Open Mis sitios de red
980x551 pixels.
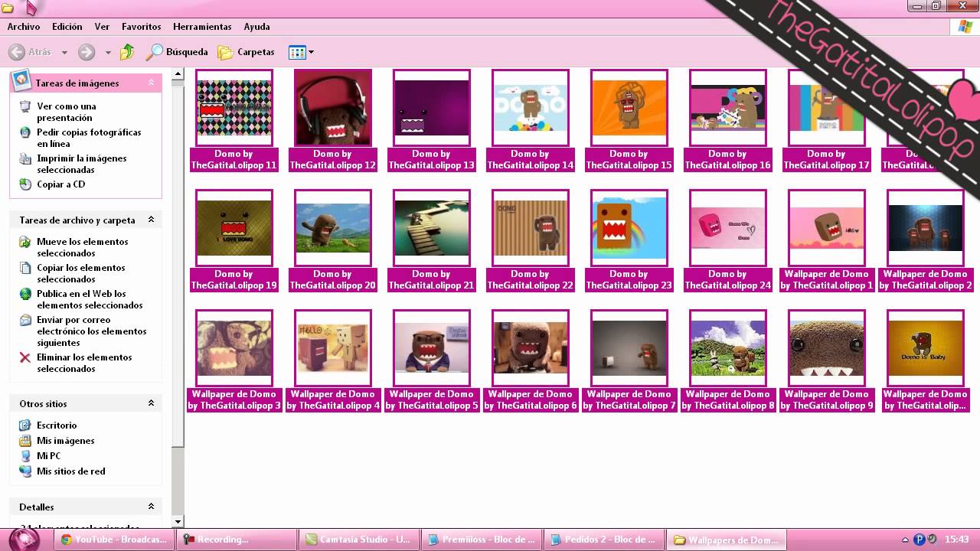(x=71, y=471)
